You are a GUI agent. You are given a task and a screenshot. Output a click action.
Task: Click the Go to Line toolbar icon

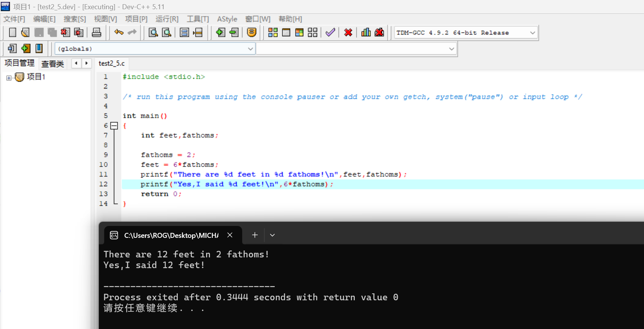(x=198, y=33)
